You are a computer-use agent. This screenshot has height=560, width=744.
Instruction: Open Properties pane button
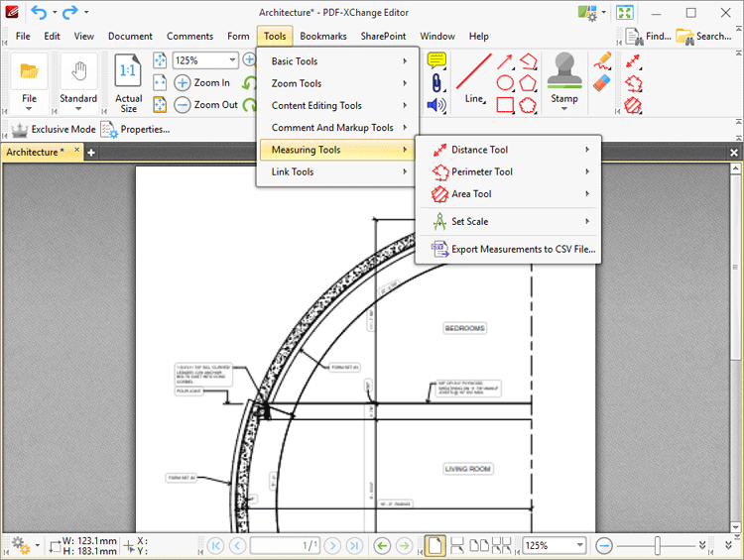click(135, 130)
